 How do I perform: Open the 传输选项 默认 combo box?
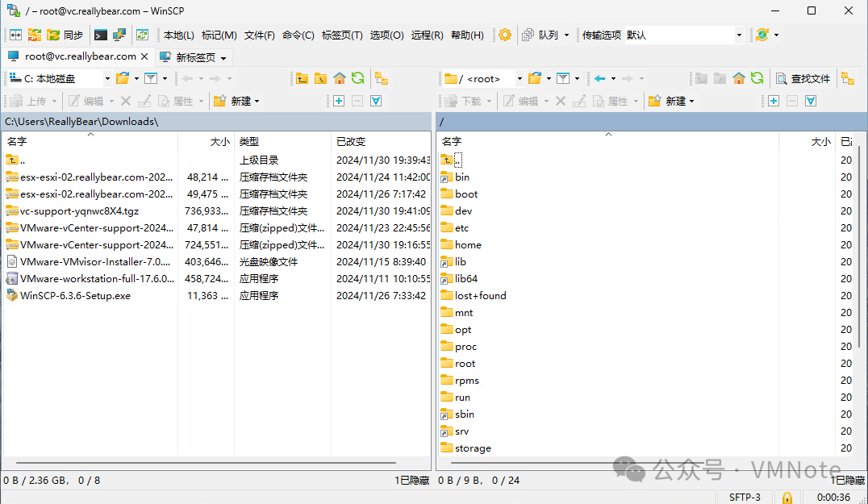684,35
